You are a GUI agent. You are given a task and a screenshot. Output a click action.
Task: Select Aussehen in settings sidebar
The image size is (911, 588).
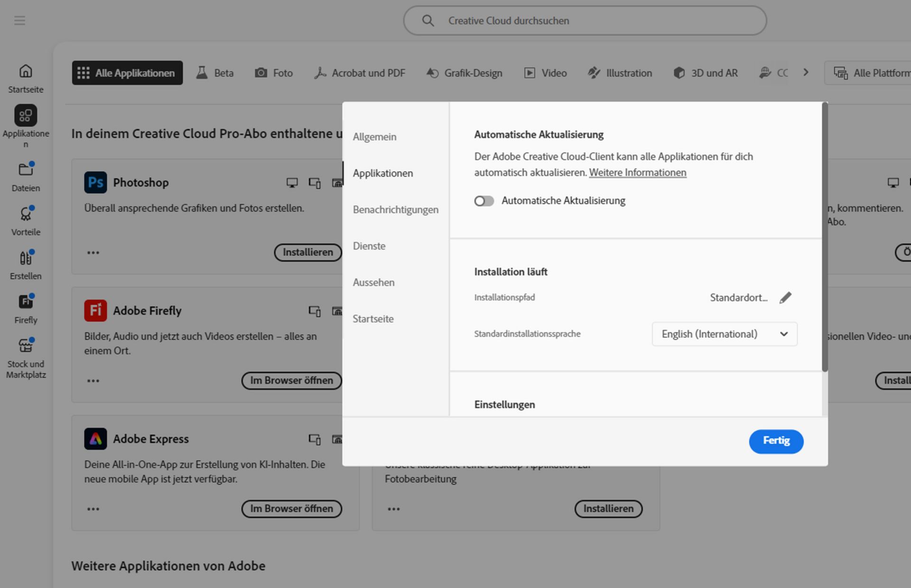[x=373, y=283]
